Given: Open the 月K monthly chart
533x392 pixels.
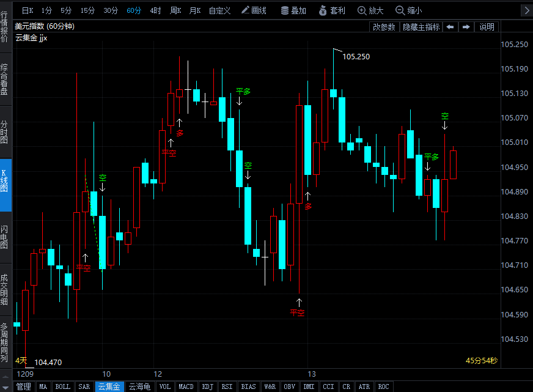Looking at the screenshot, I should coord(195,10).
